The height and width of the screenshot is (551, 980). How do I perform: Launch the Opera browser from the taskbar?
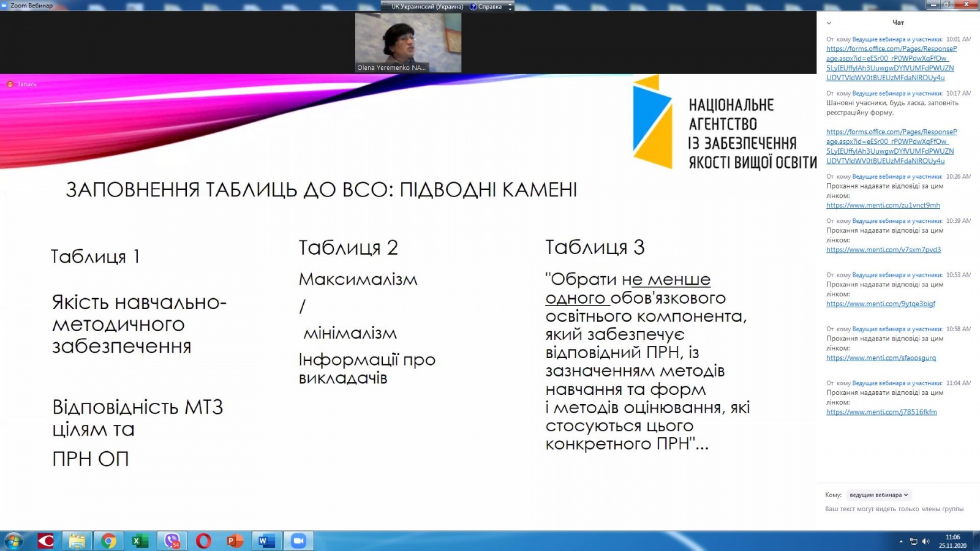203,541
